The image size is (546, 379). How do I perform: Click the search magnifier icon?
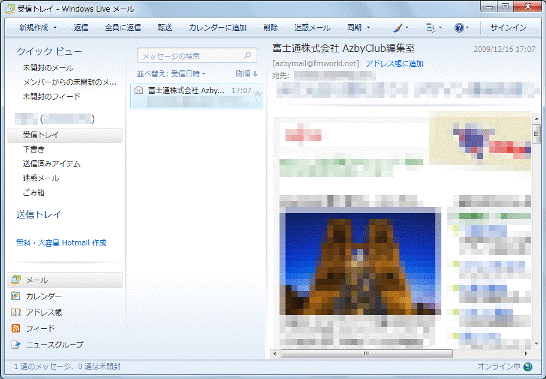(x=248, y=55)
